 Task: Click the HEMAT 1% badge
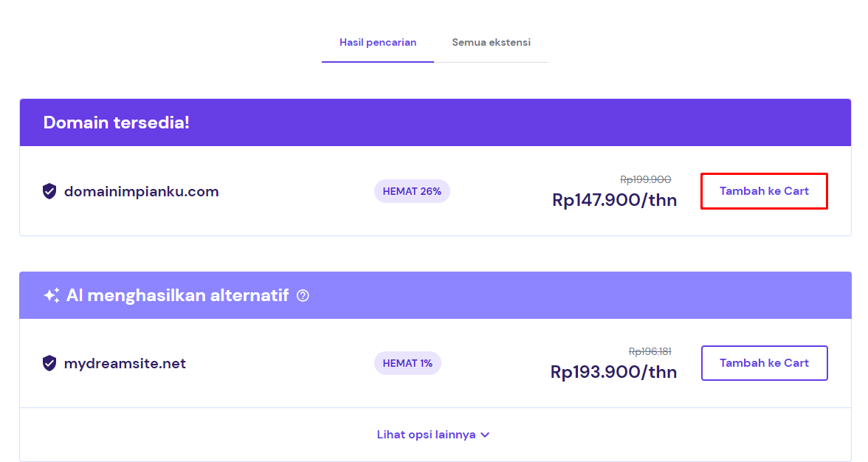tap(407, 363)
